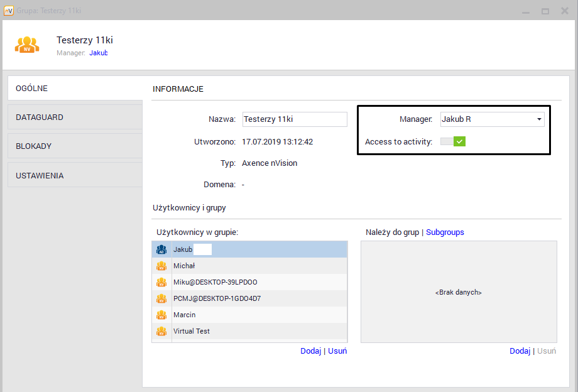Click the user icon for PCMJ@DESKTOP-1GDO4D7
Viewport: 578px width, 392px height.
pos(162,298)
